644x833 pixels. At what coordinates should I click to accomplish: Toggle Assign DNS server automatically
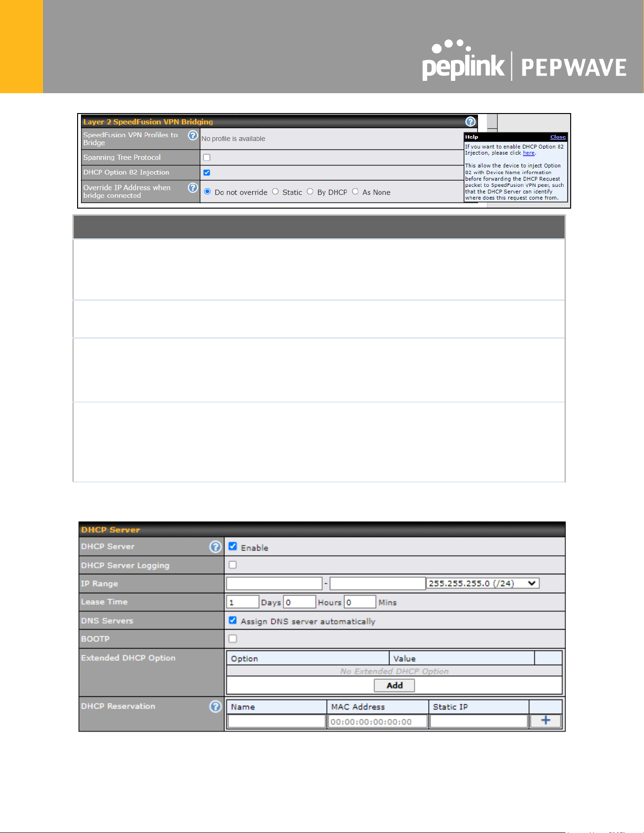click(x=233, y=620)
